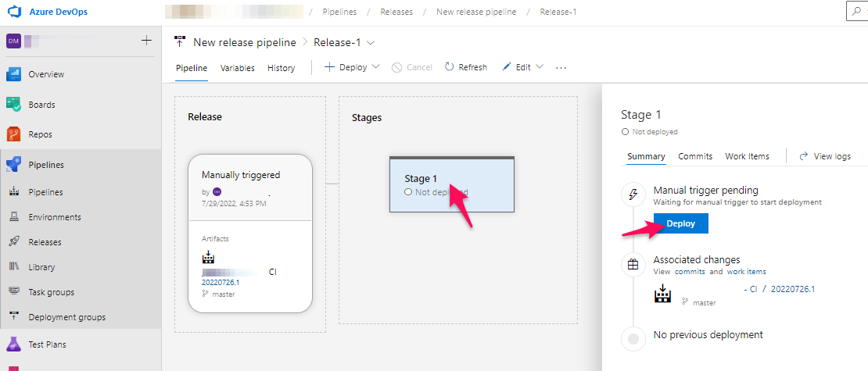The image size is (868, 371).
Task: Select the Summary tab in Stage 1 panel
Action: coord(646,156)
